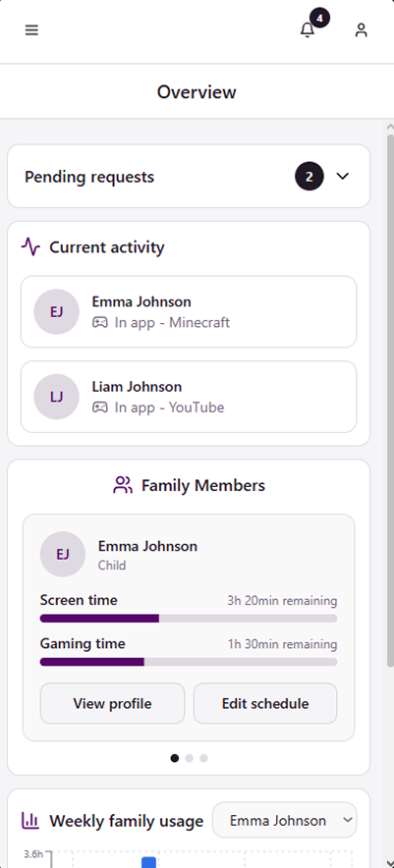394x868 pixels.
Task: Click the 3.6h axis label
Action: pyautogui.click(x=33, y=854)
